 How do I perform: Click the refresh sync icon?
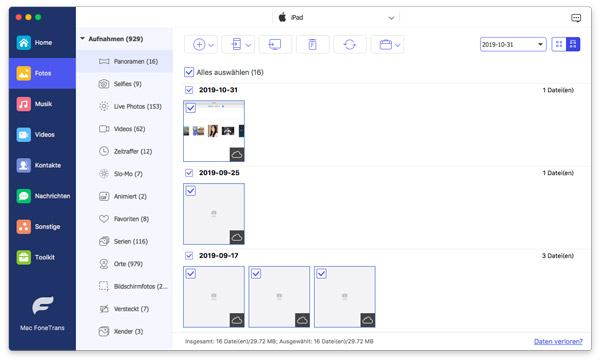tap(350, 44)
